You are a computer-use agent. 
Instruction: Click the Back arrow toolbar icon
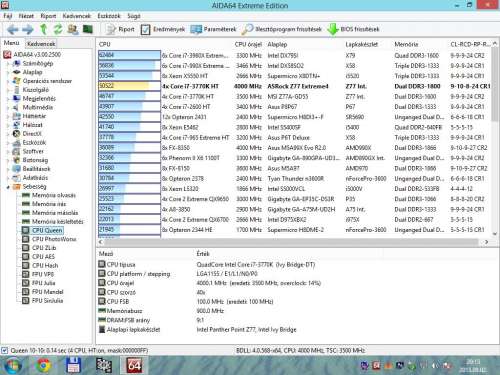(x=13, y=30)
